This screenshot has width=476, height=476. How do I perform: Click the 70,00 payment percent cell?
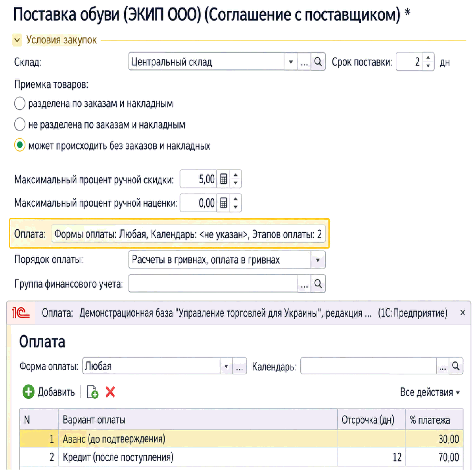point(434,457)
